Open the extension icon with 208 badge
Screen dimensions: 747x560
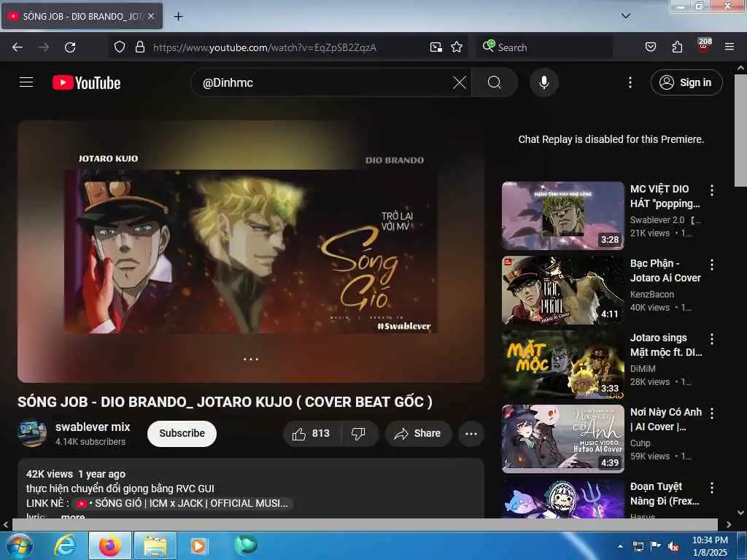(704, 45)
